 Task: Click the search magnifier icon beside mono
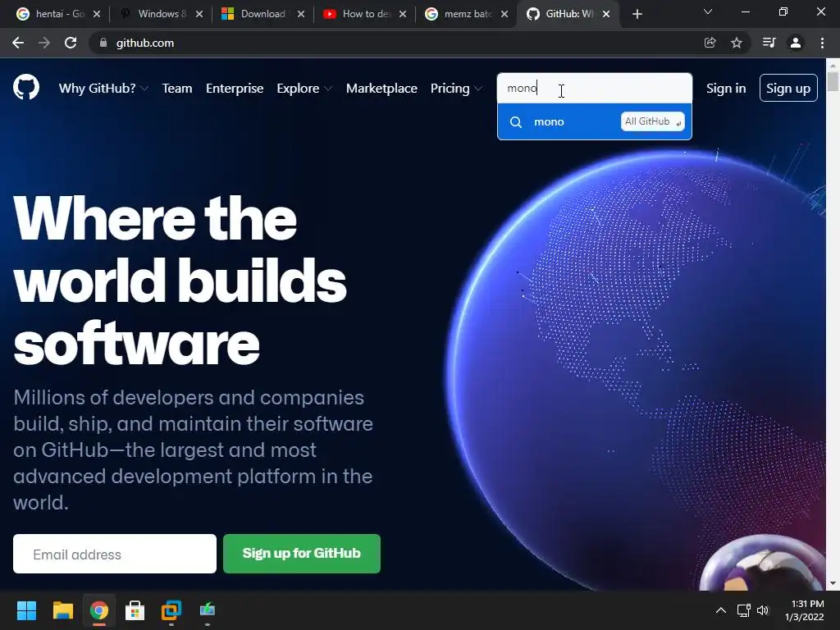point(515,122)
